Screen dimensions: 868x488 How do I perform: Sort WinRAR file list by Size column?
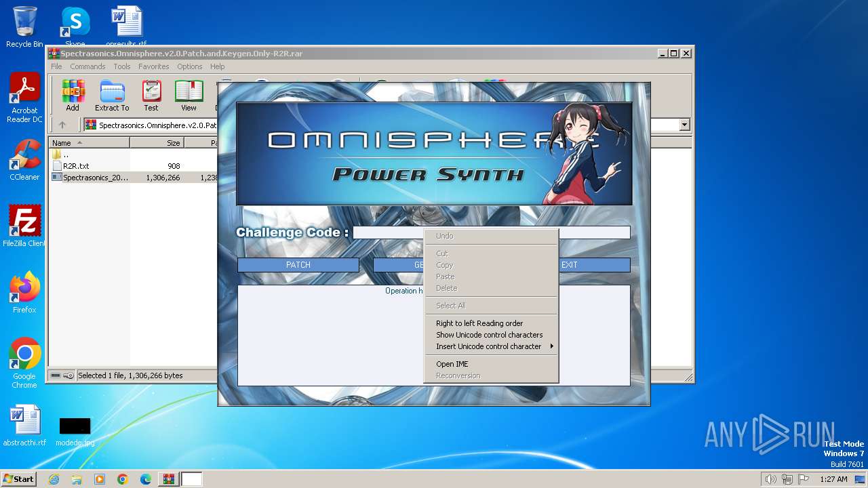click(x=157, y=143)
